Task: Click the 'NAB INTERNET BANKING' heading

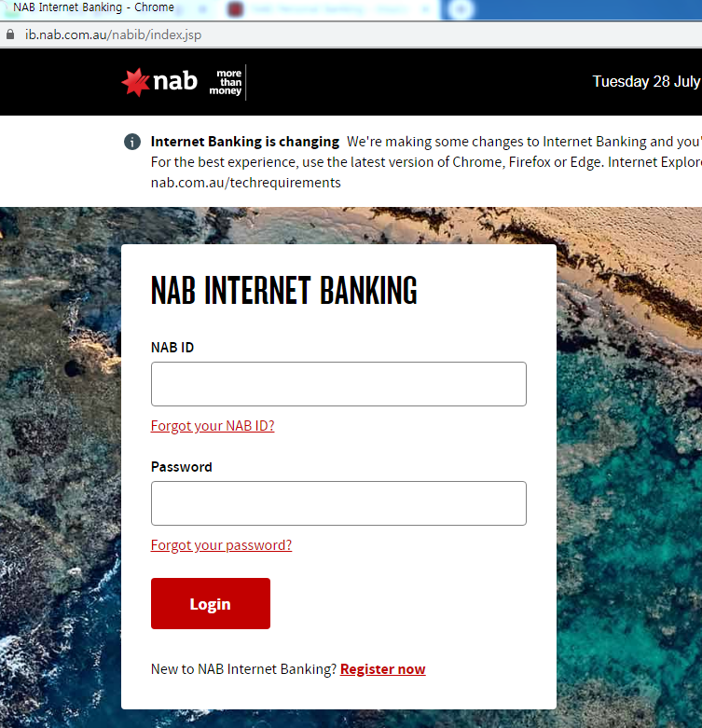Action: (284, 290)
